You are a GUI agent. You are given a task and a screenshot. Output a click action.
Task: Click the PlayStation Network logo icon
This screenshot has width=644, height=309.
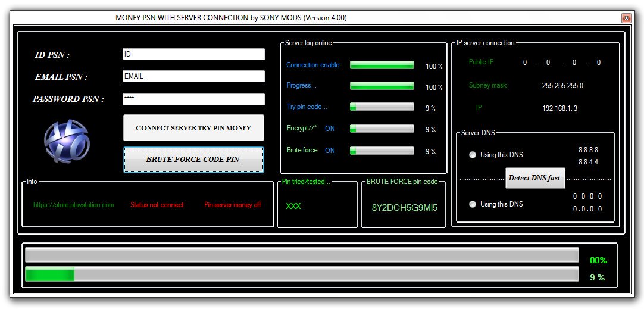tap(67, 141)
